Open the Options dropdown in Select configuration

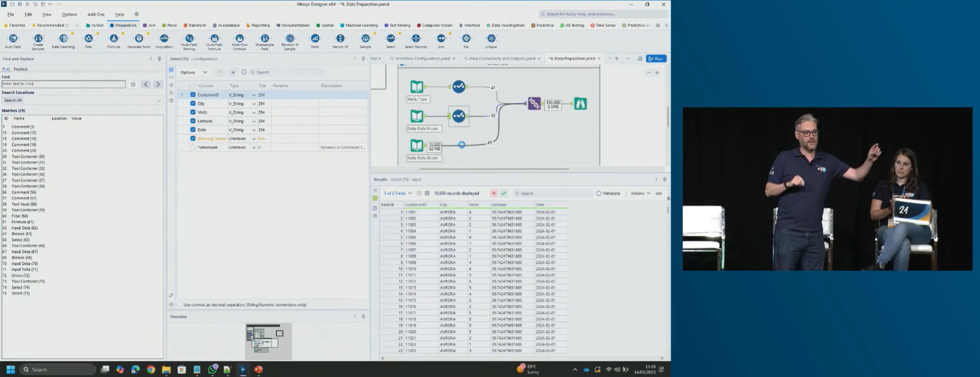click(194, 72)
